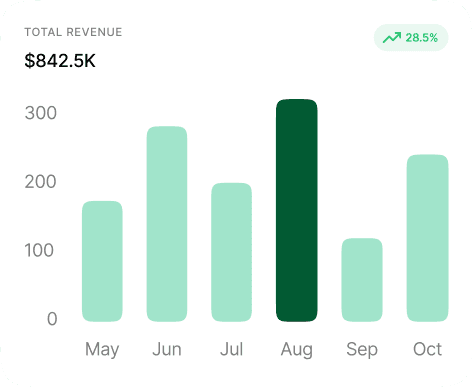
Task: Select the Jul revenue bar
Action: pyautogui.click(x=232, y=252)
